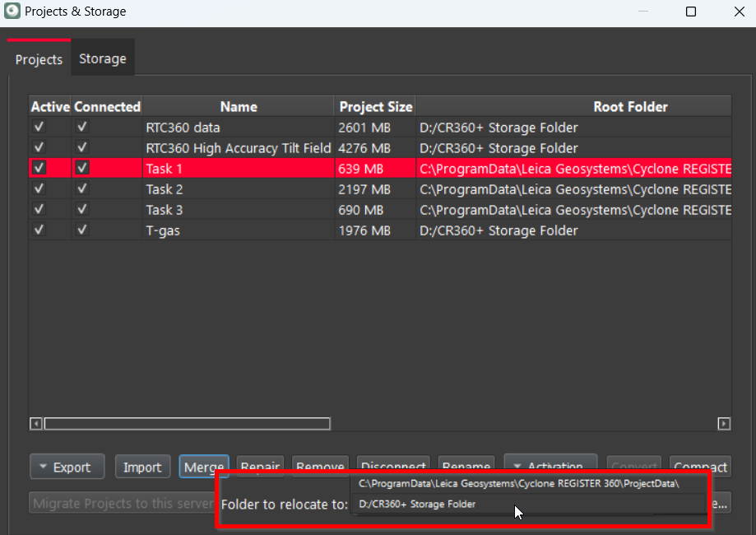Expand the Activation dropdown menu
Viewport: 756px width, 535px height.
point(549,466)
